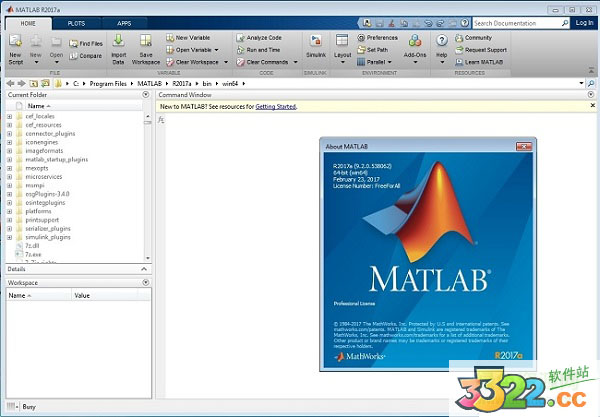Open the Parallel dropdown
Screen dimensions: 600x417
[x=375, y=62]
